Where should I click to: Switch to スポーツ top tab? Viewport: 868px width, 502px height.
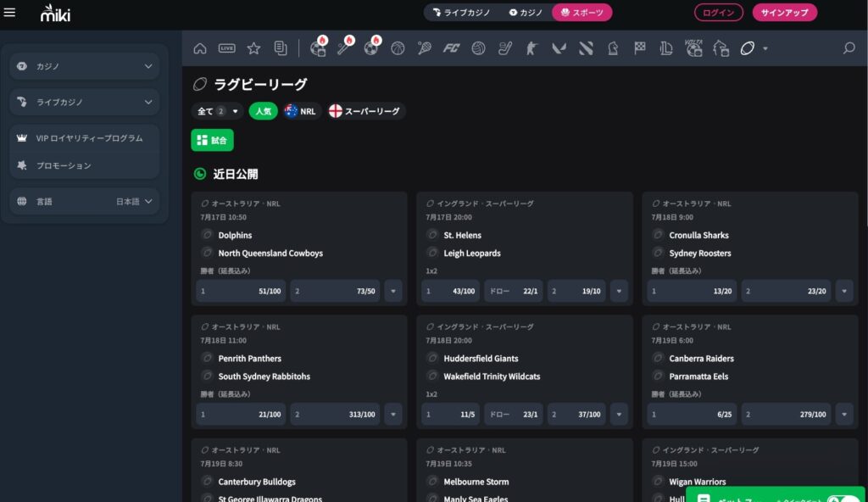581,12
